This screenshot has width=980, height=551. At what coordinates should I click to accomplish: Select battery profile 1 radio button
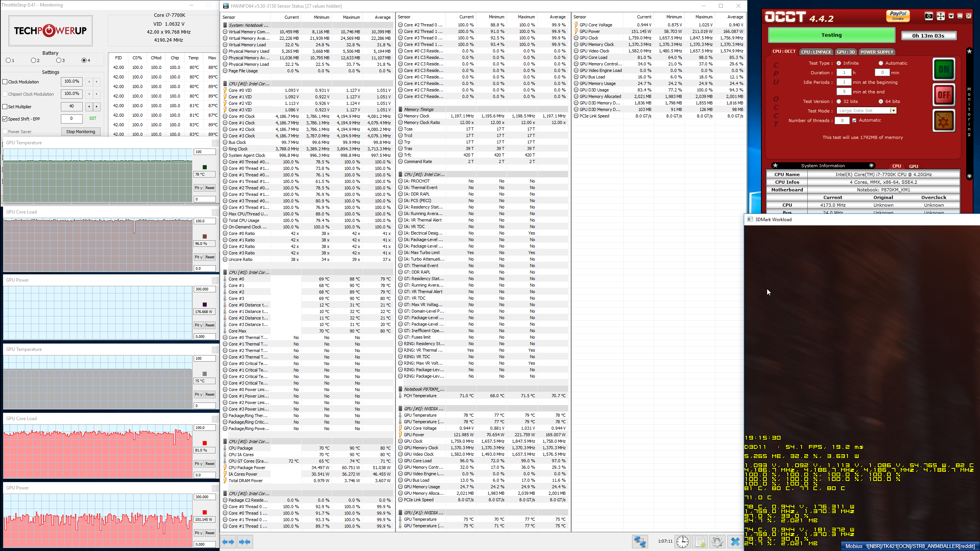point(8,60)
